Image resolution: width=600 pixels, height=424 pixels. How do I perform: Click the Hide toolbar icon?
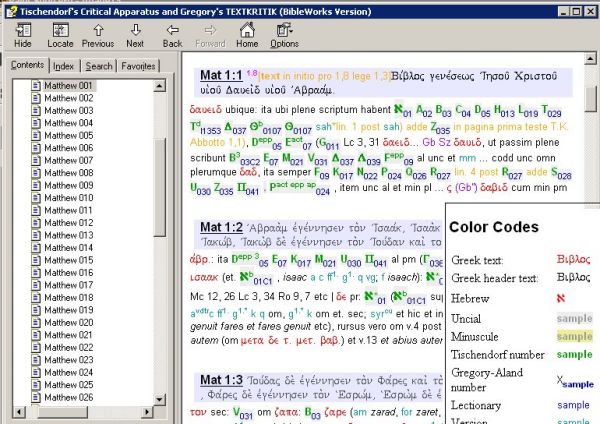pyautogui.click(x=23, y=35)
